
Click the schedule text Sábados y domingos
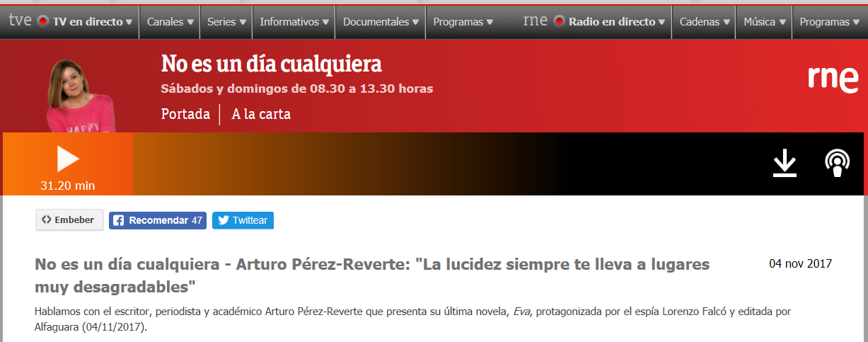[x=297, y=89]
